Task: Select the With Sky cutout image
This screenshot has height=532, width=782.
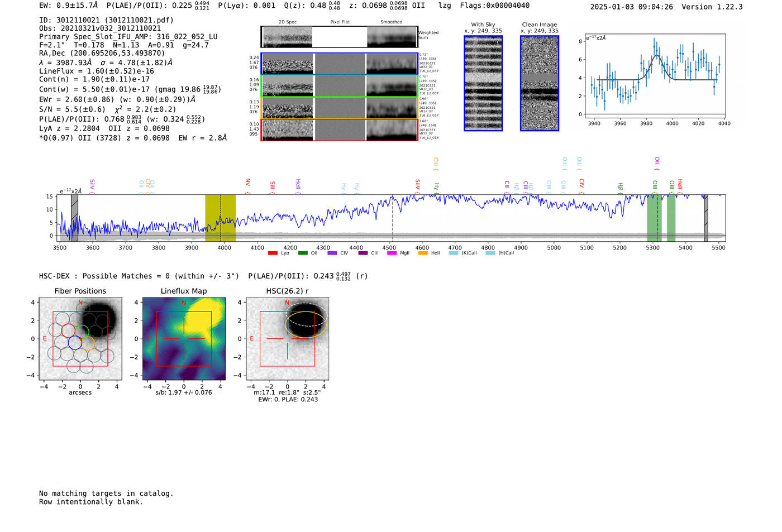Action: click(x=483, y=83)
